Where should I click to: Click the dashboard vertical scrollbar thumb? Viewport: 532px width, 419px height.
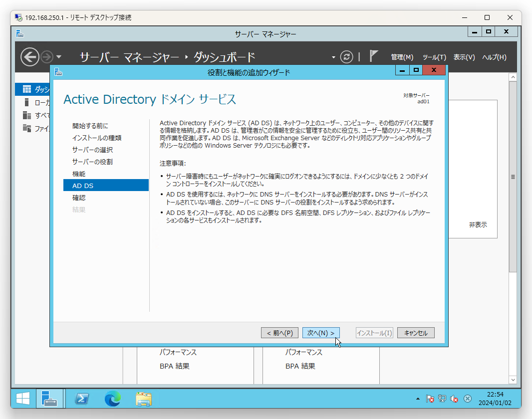click(513, 177)
